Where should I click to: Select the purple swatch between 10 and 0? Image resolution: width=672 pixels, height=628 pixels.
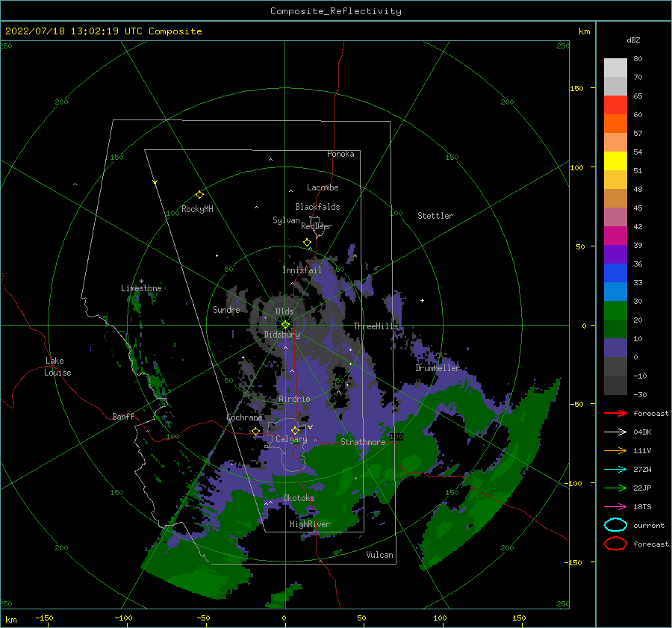(615, 348)
